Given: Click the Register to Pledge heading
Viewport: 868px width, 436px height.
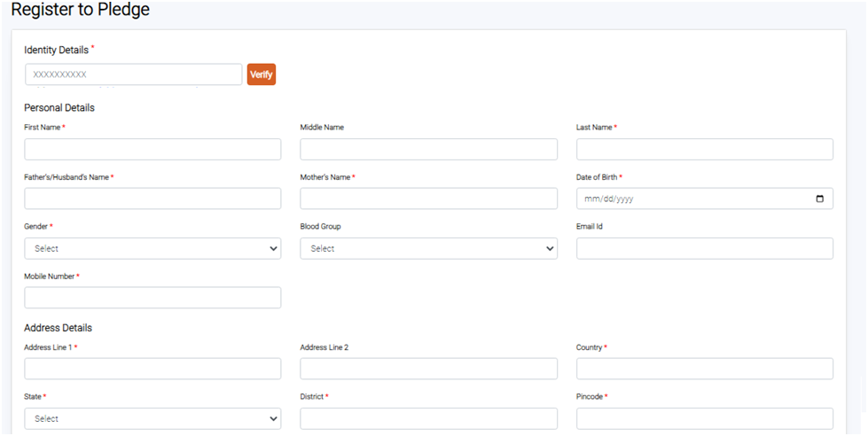Looking at the screenshot, I should coord(80,11).
